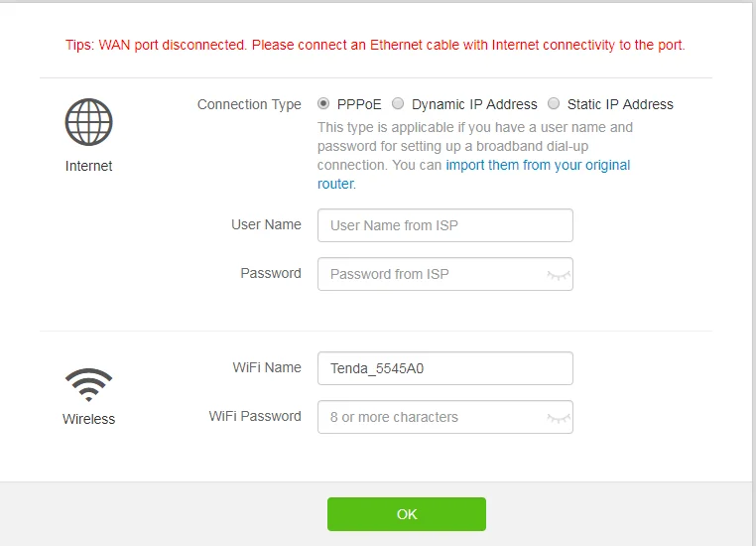Select the PPPoE connection type
Viewport: 756px width, 546px height.
pos(324,104)
